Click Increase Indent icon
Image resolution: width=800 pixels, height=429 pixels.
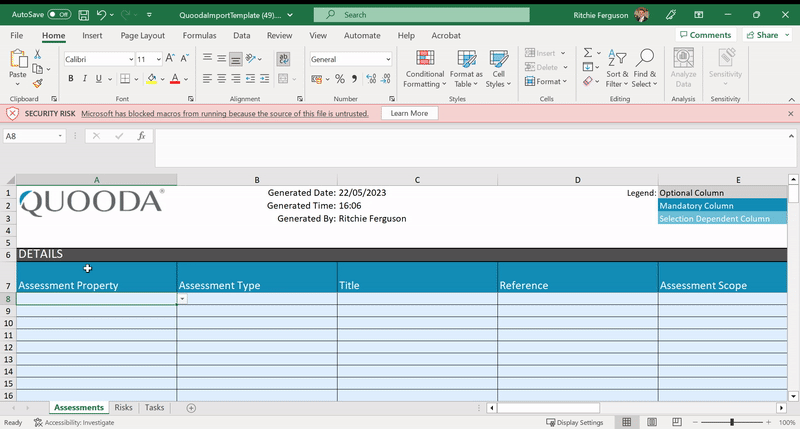tap(264, 79)
